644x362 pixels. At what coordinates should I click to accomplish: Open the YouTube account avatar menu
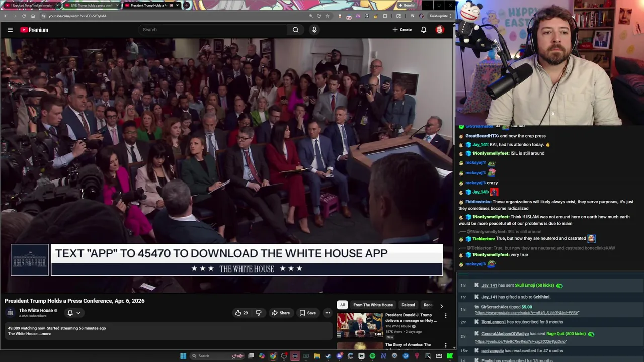click(439, 30)
